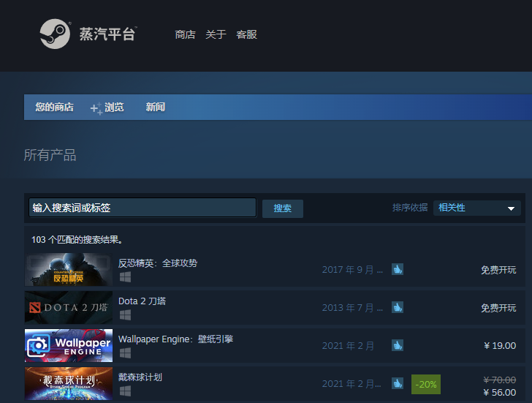This screenshot has width=532, height=403.
Task: Go to the 新闻 tab
Action: pyautogui.click(x=156, y=107)
